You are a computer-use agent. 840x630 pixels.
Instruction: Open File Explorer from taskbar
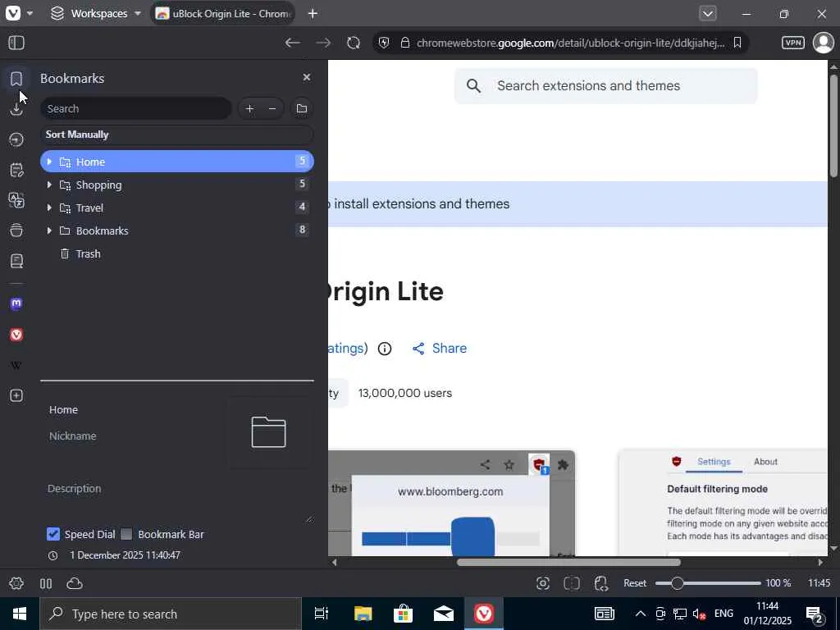[x=363, y=614]
